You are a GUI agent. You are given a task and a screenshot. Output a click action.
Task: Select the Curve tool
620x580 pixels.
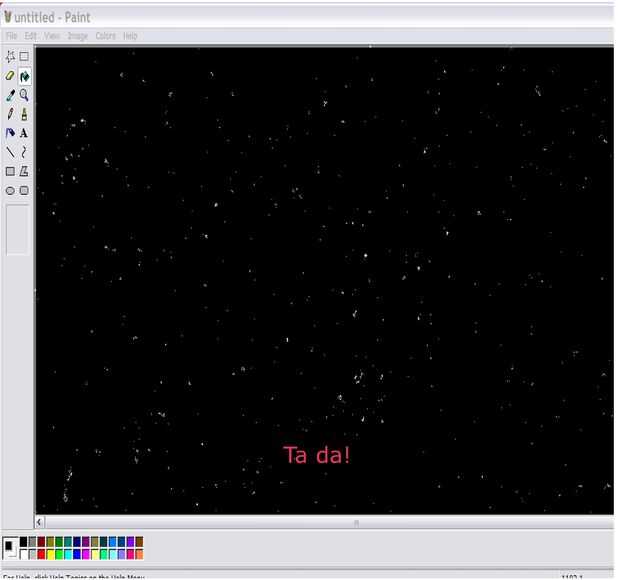[x=24, y=152]
